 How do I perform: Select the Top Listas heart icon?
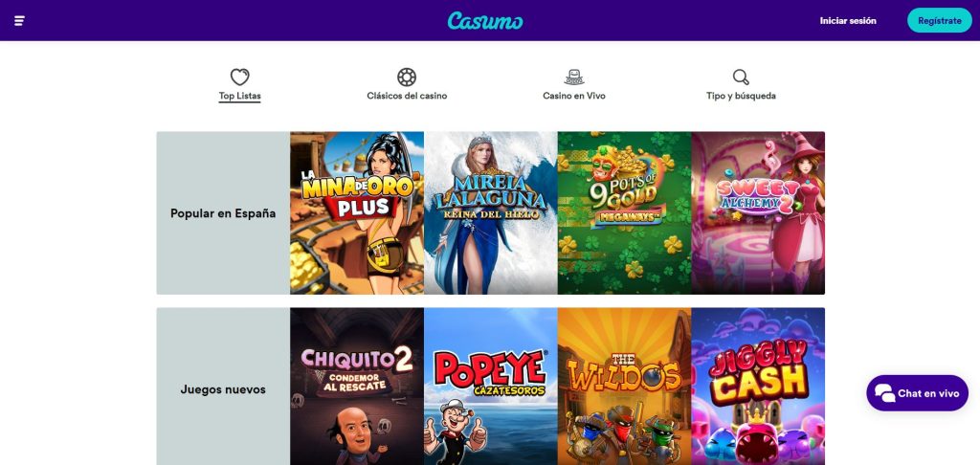[x=240, y=77]
